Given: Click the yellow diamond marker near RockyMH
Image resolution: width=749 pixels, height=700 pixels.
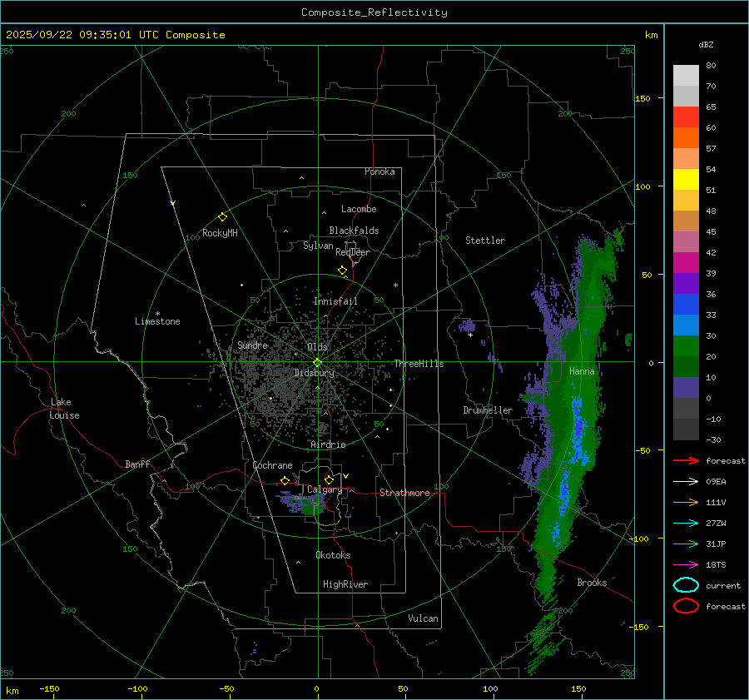Looking at the screenshot, I should [222, 216].
